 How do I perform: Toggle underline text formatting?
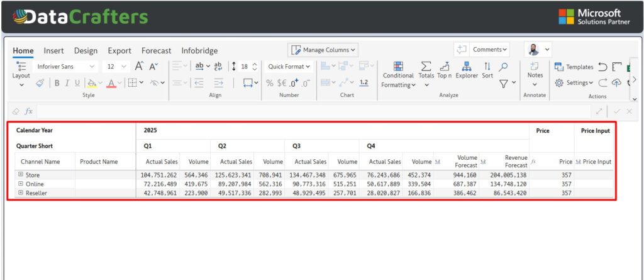77,82
